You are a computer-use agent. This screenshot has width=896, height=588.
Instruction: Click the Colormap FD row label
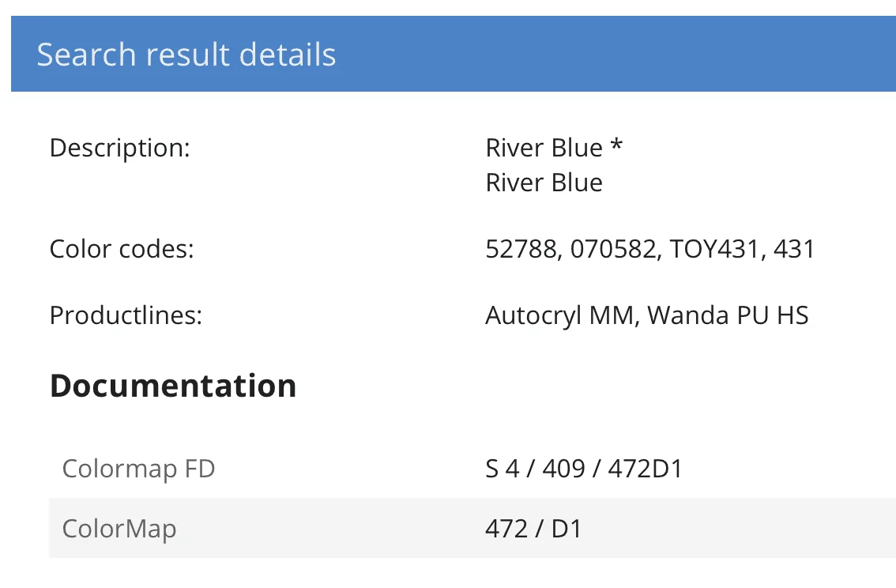138,469
